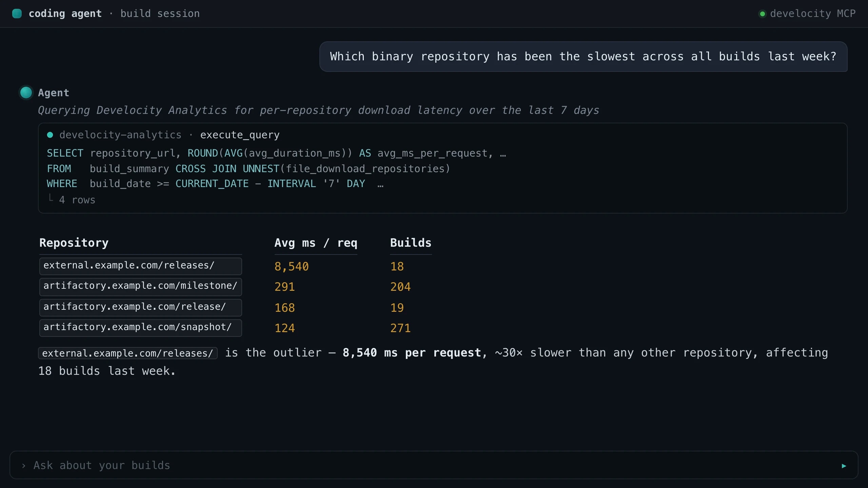The width and height of the screenshot is (868, 488).
Task: Click the 168 avg ms value
Action: [x=284, y=308]
